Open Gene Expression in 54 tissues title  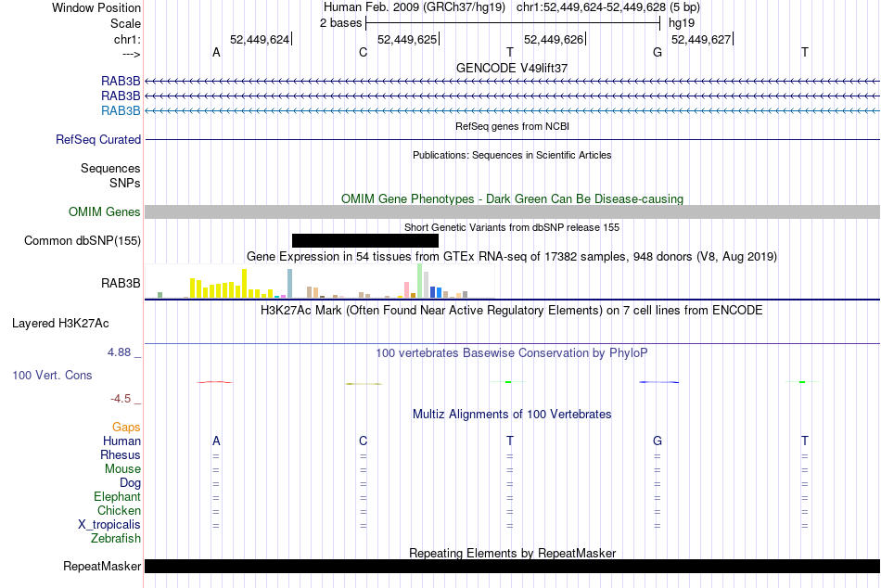[x=512, y=256]
